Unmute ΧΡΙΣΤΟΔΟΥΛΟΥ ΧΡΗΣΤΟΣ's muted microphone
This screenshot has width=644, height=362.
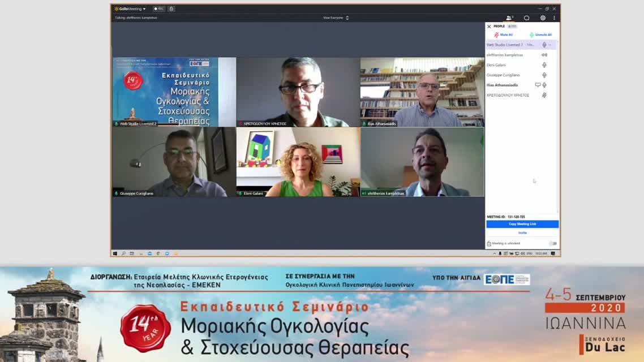click(x=544, y=95)
